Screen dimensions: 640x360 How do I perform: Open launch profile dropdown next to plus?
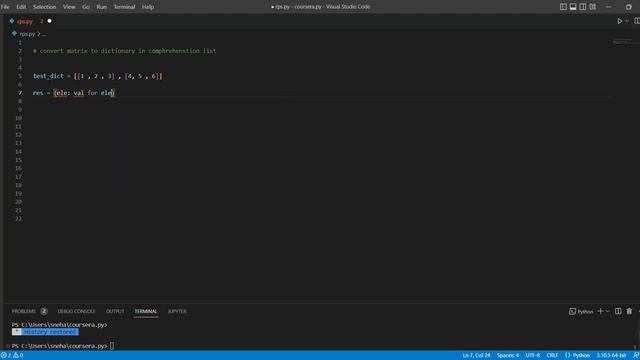(608, 311)
